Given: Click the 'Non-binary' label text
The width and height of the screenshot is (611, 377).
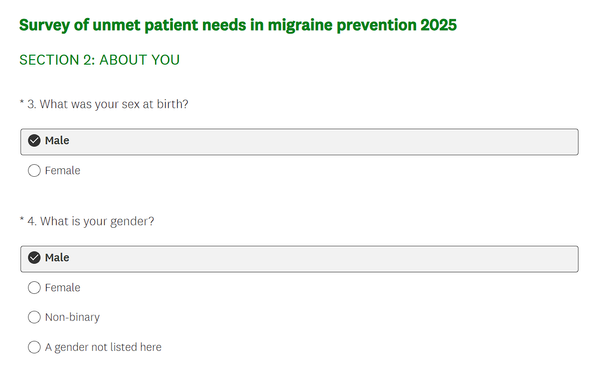Looking at the screenshot, I should 72,317.
